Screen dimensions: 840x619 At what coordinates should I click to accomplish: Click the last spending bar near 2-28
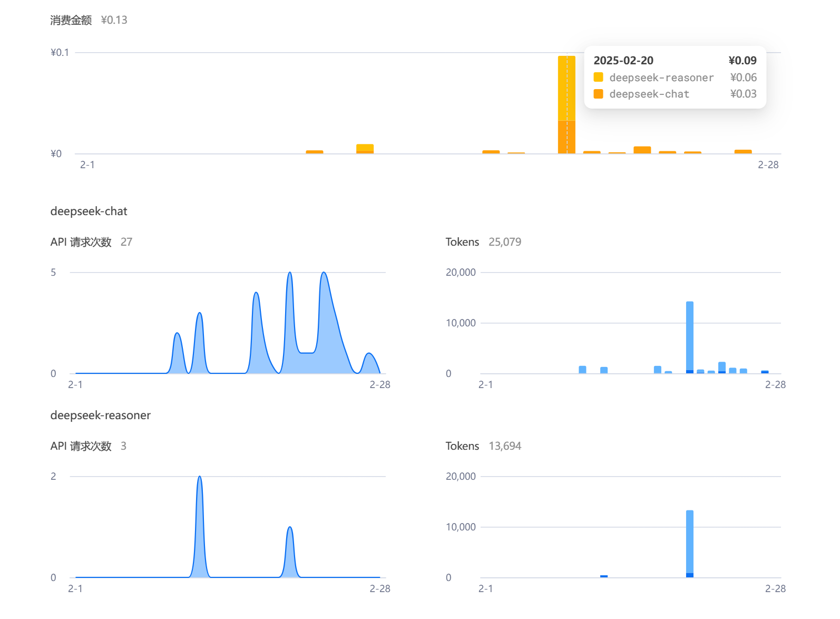pos(743,152)
